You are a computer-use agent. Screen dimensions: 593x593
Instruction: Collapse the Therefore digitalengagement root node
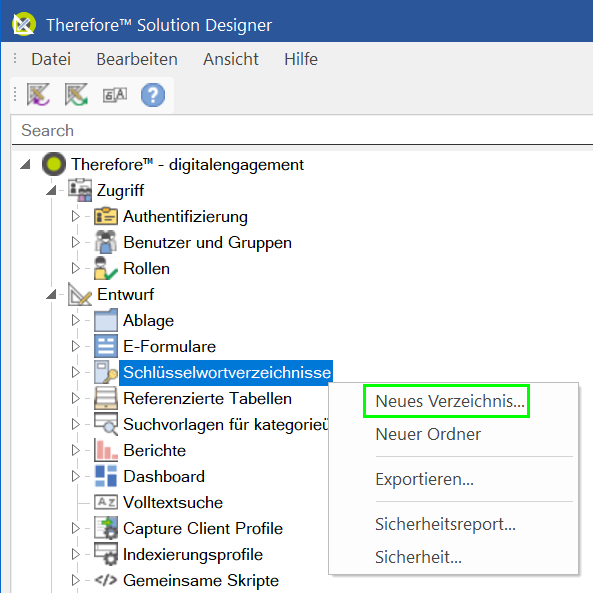tap(25, 165)
